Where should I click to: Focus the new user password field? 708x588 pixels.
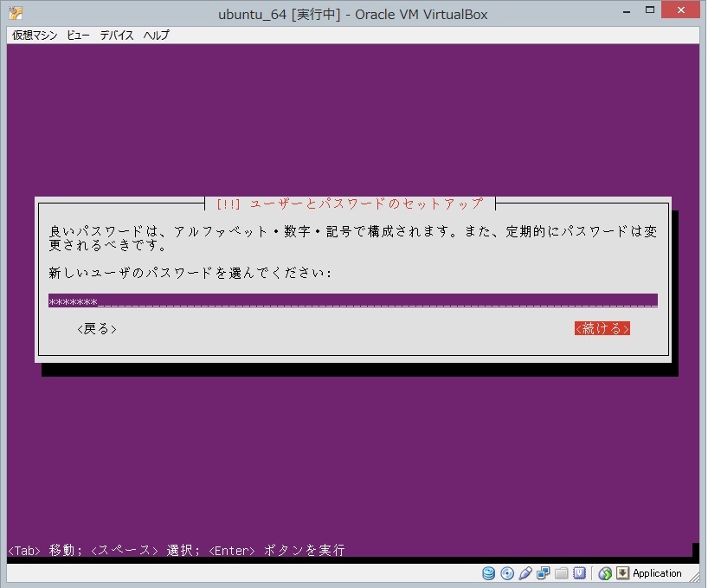[x=352, y=300]
